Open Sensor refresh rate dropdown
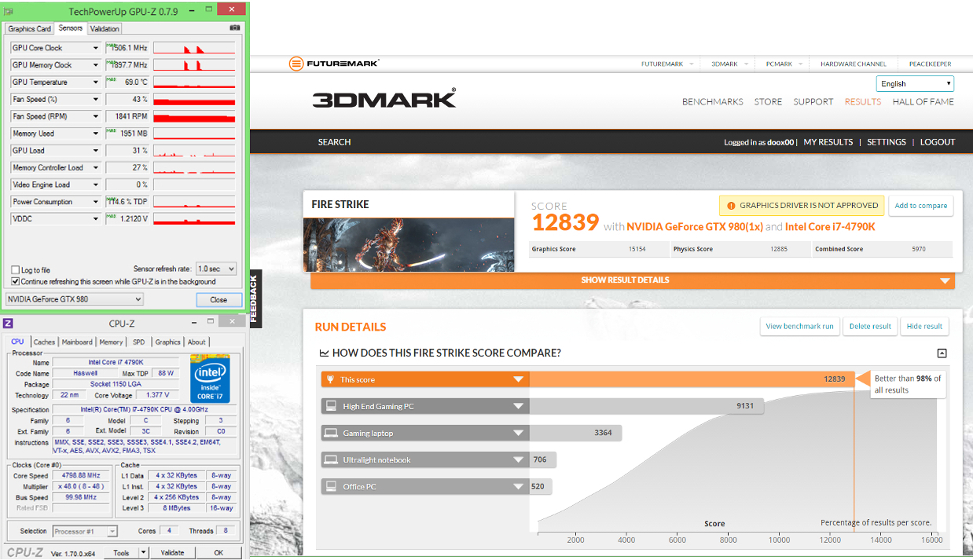Viewport: 973px width, 560px height. tap(216, 269)
